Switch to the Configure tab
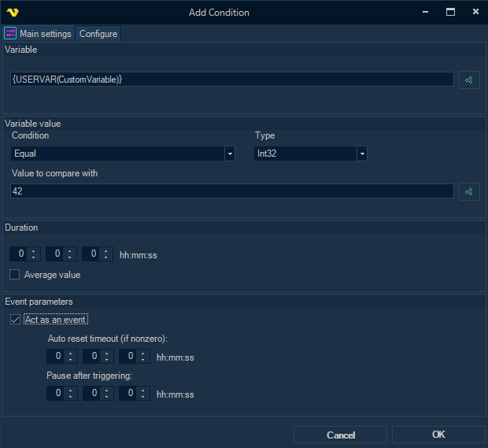 98,34
